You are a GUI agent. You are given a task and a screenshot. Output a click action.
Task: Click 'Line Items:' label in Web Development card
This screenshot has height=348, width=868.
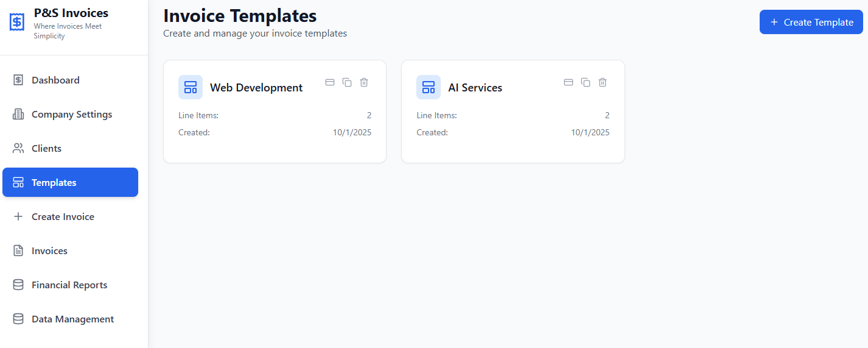198,115
